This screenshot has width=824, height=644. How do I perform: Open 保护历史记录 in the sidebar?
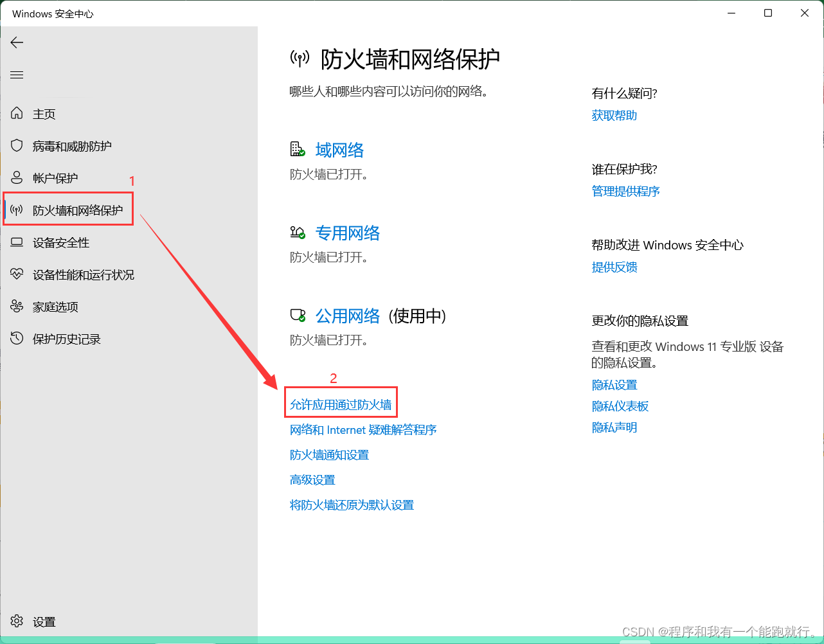(67, 339)
